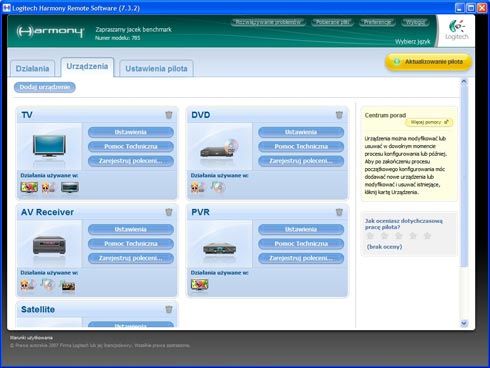Click Pomoc Techniczna in the DVD card

point(301,147)
